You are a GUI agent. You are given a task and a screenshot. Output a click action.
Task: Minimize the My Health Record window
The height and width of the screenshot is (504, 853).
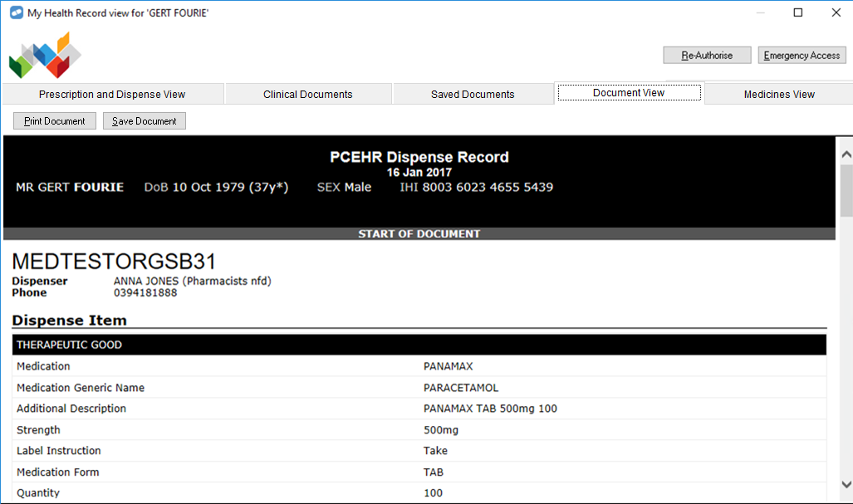(760, 12)
